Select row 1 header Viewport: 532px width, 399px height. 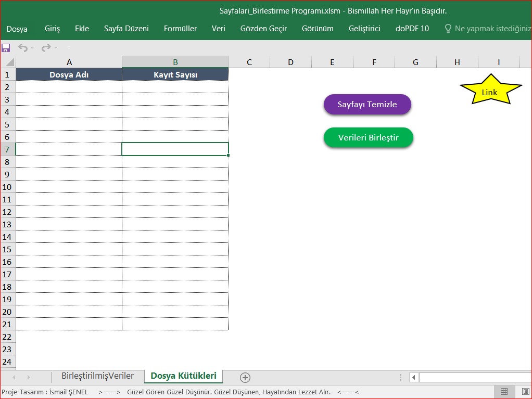coord(7,74)
